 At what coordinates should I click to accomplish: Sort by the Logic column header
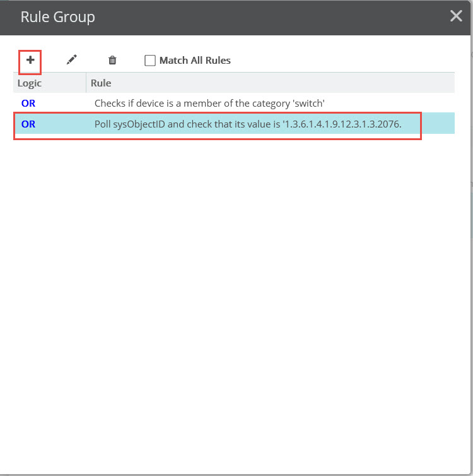[30, 83]
